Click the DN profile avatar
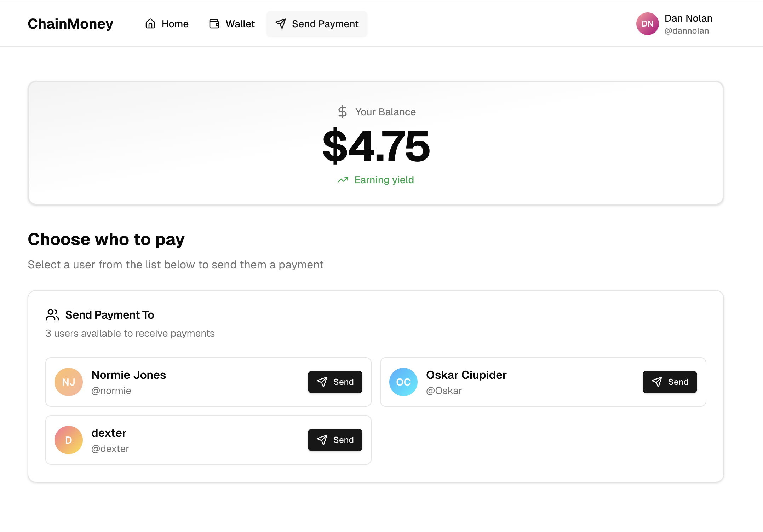Image resolution: width=763 pixels, height=532 pixels. [647, 24]
